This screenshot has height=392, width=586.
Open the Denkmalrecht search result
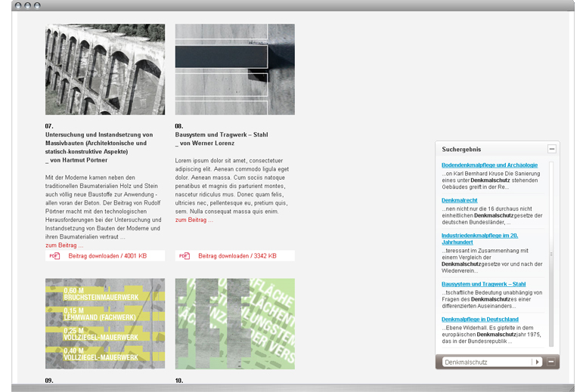click(459, 200)
